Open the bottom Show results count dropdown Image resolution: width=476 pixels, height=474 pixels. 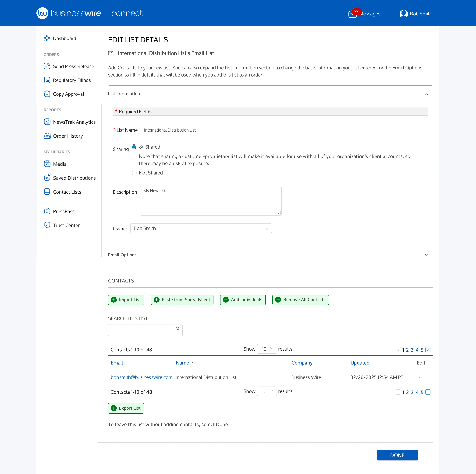pos(267,391)
